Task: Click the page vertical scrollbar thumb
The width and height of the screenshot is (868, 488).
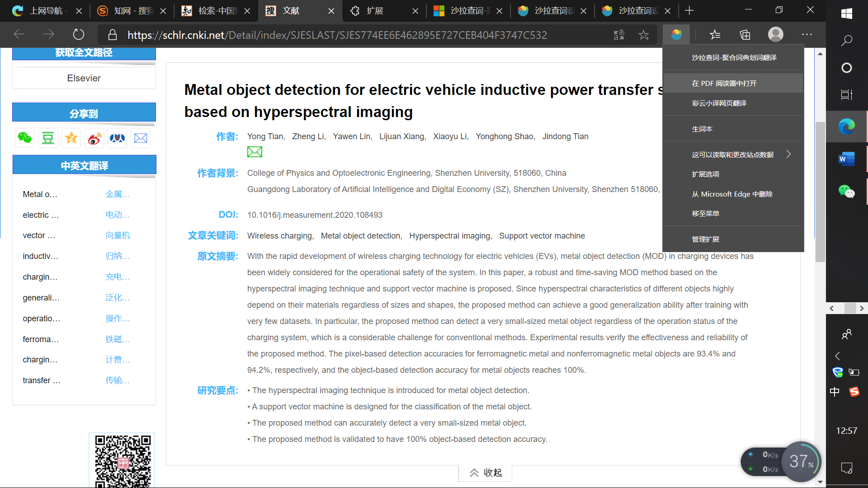Action: pyautogui.click(x=820, y=192)
